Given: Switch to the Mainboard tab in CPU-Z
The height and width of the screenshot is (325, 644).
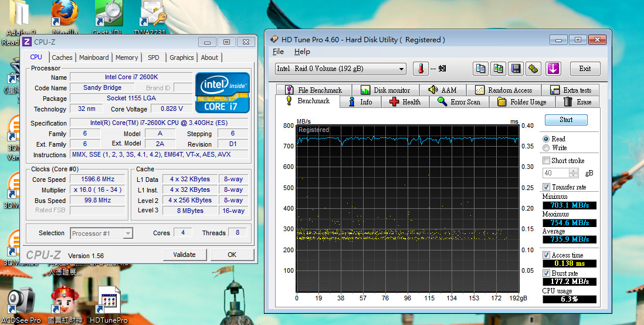Looking at the screenshot, I should click(94, 57).
